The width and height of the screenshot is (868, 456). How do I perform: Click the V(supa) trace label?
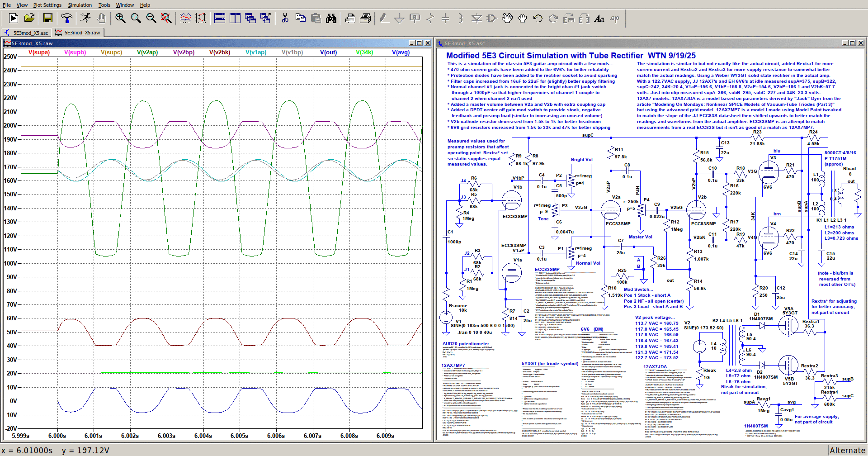pos(39,52)
